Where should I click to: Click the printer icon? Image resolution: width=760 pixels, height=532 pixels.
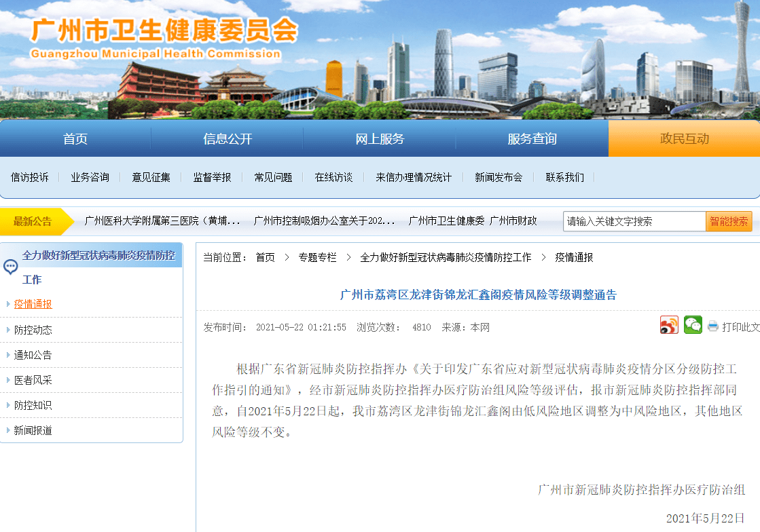point(712,327)
